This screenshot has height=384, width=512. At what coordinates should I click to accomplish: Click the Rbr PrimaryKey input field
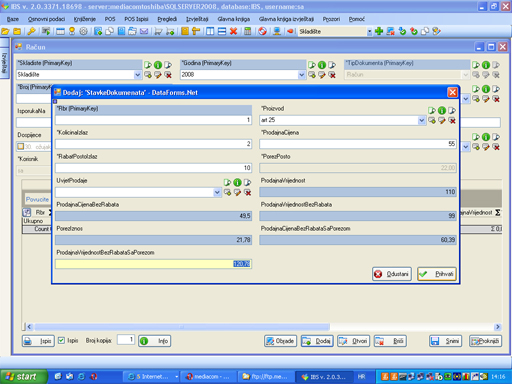(153, 120)
